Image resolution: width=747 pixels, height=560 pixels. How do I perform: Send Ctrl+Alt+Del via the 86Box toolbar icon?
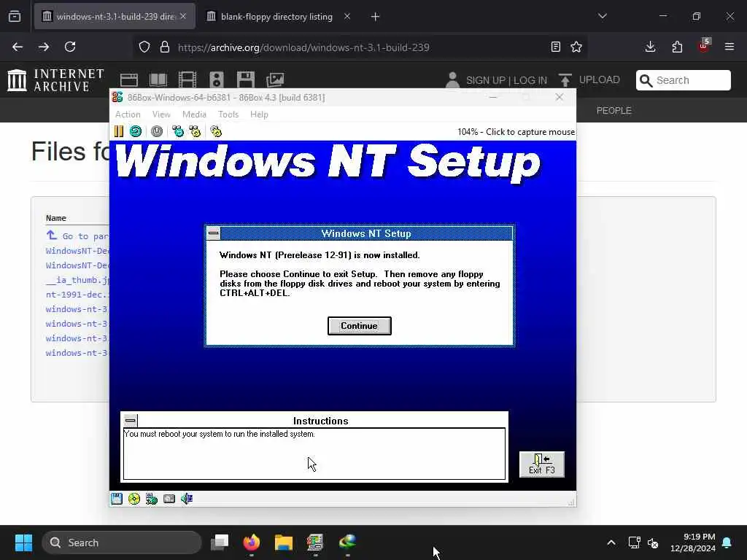[178, 131]
